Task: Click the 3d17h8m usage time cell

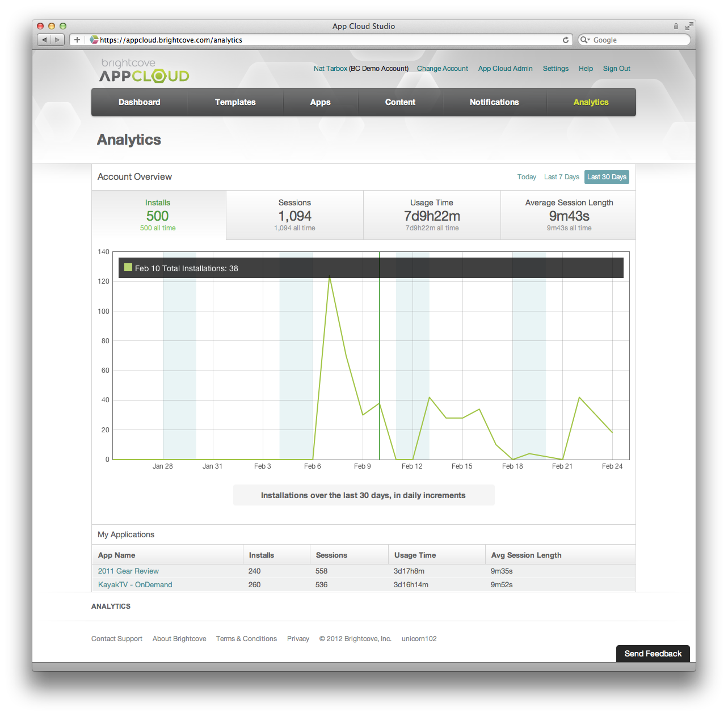Action: (409, 571)
